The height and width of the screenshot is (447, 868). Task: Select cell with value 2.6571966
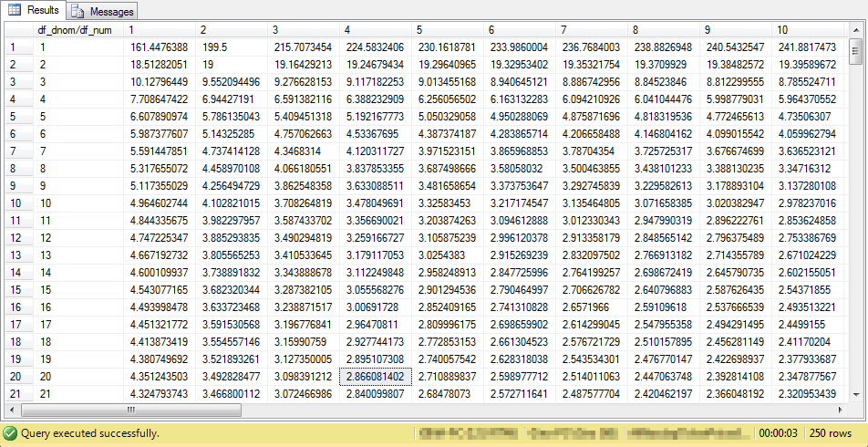(591, 308)
